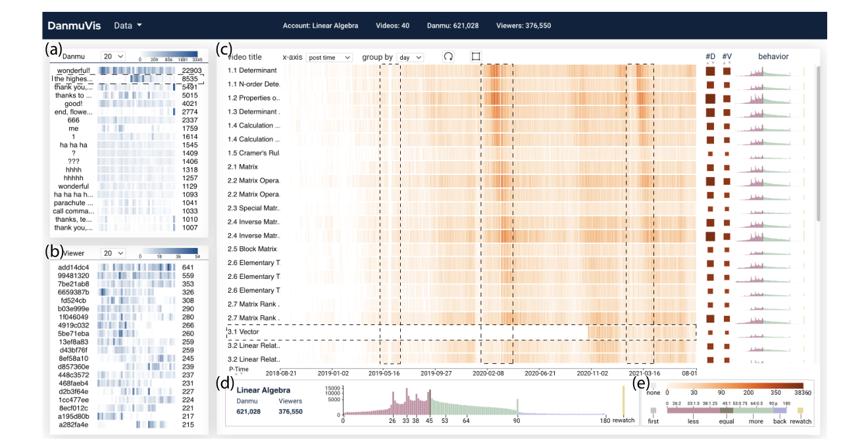Toggle the gray 'first' legend swatch
868x446 pixels.
coord(653,410)
